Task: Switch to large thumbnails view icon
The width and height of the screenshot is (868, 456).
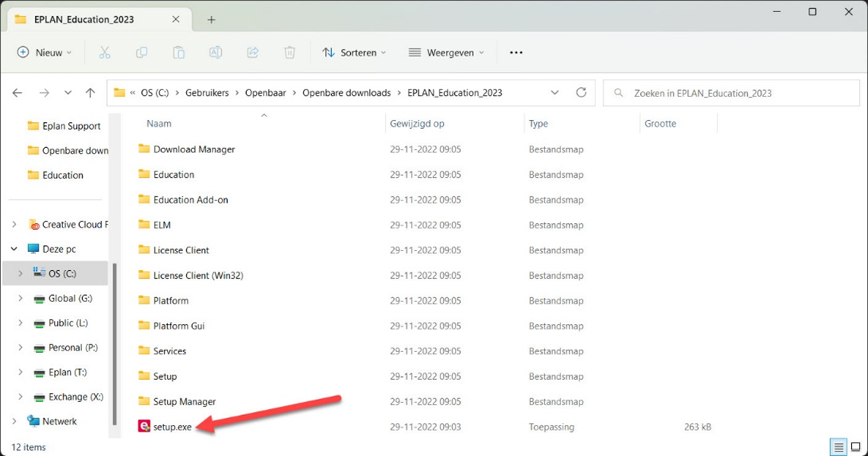Action: 855,447
